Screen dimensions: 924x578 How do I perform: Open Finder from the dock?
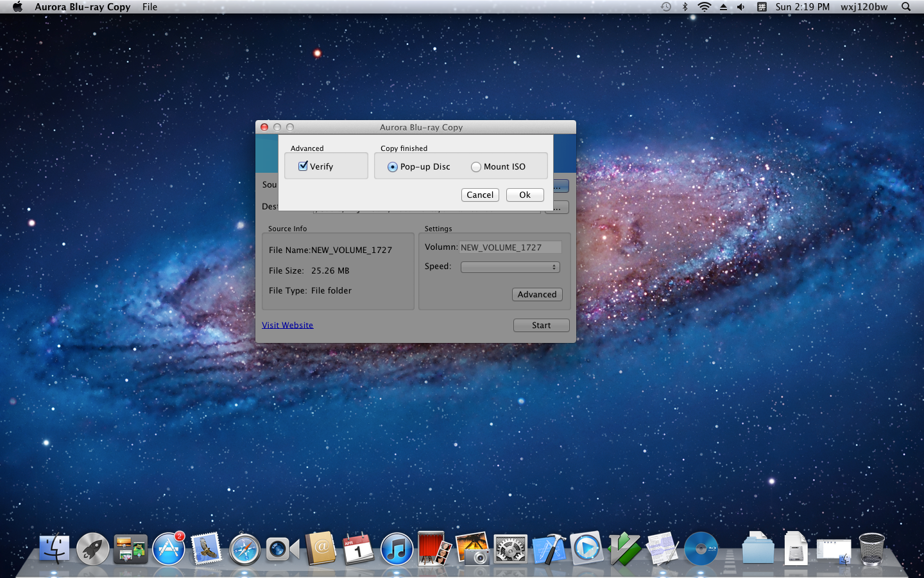[55, 549]
